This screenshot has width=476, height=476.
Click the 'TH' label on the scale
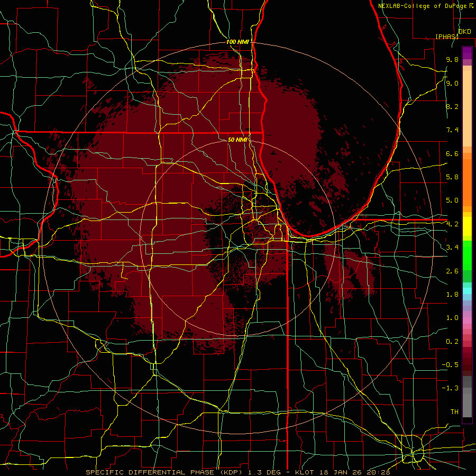pos(454,412)
